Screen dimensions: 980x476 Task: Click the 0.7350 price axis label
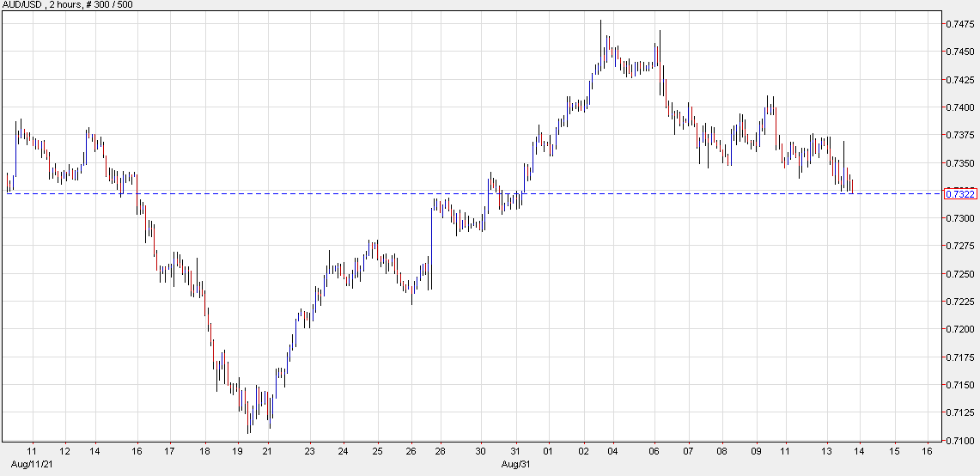960,163
